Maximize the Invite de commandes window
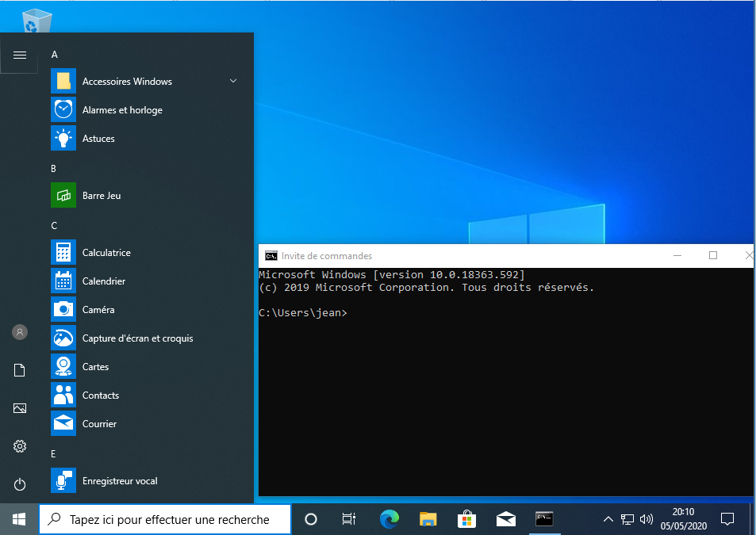 click(713, 256)
